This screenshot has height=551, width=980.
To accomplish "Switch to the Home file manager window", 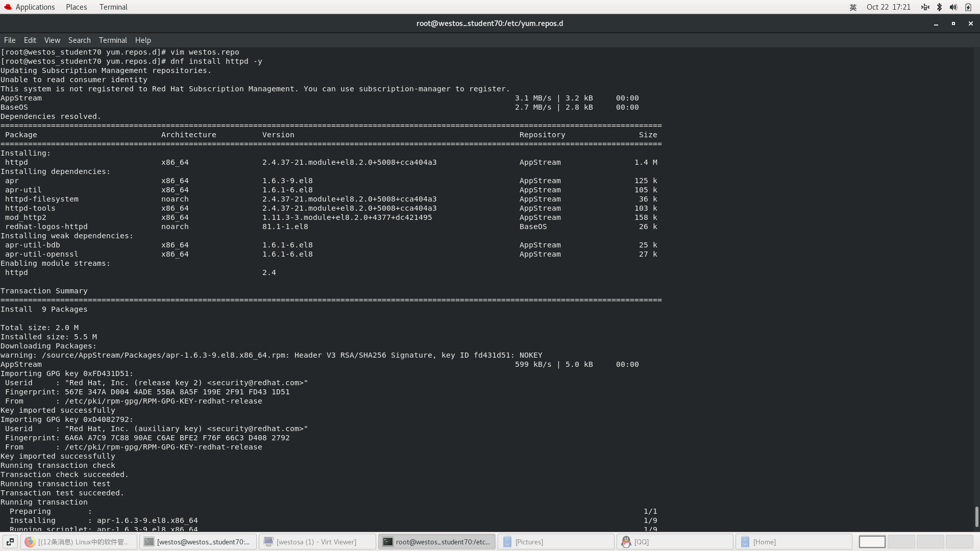I will [794, 542].
